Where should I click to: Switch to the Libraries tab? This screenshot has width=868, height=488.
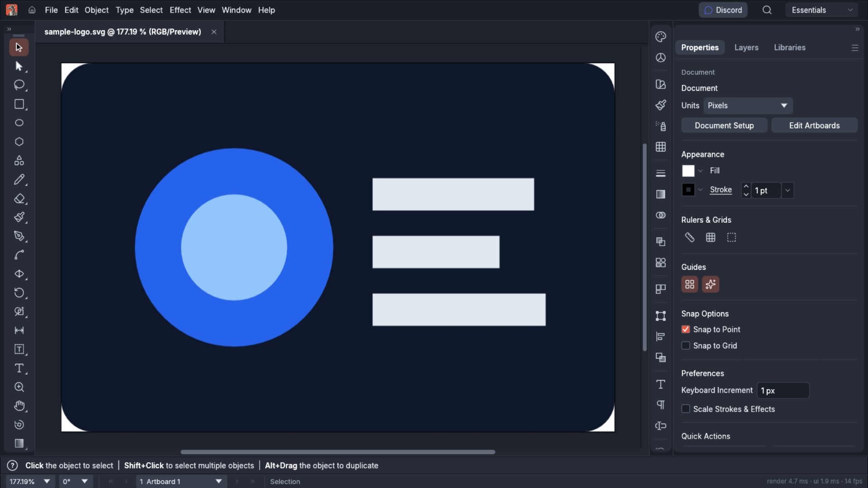(789, 47)
